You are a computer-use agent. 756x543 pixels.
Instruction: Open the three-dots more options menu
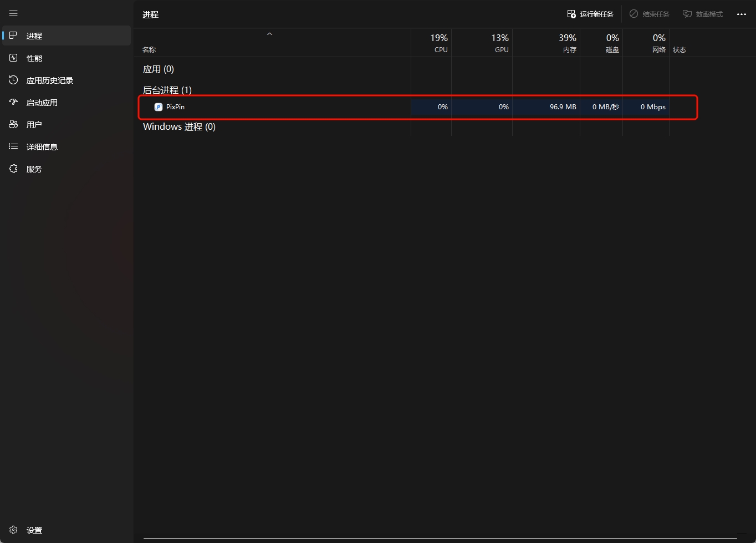[742, 14]
